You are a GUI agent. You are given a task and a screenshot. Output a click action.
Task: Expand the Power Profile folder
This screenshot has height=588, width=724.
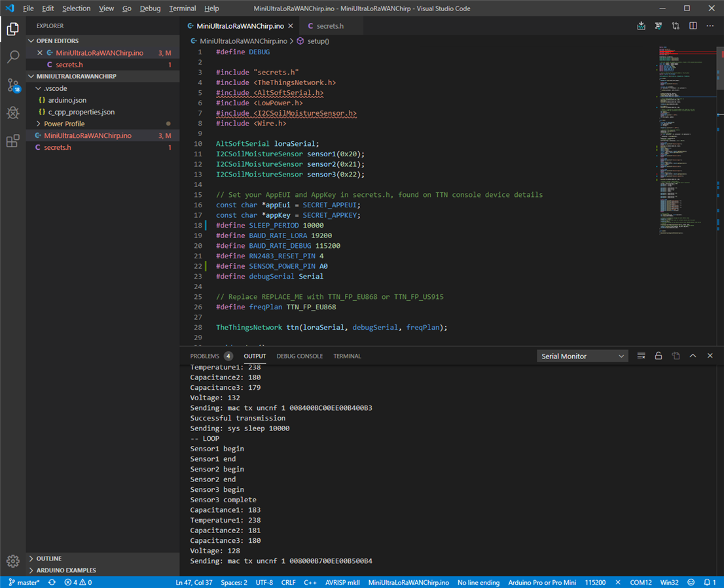64,124
